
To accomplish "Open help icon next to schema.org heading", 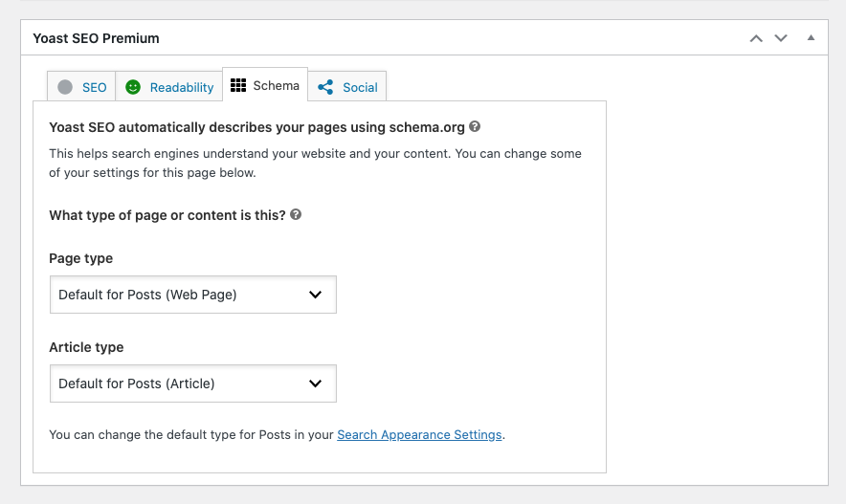I will (475, 126).
